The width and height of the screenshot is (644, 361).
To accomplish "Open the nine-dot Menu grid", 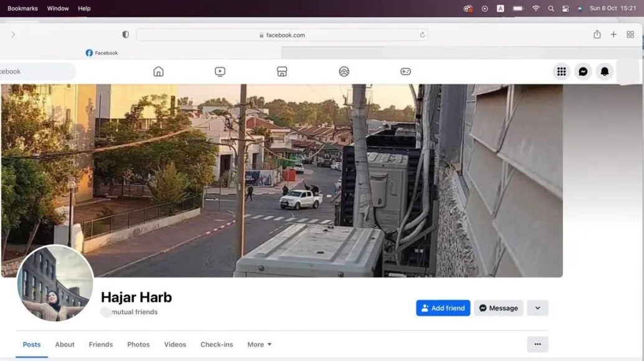I will 561,72.
